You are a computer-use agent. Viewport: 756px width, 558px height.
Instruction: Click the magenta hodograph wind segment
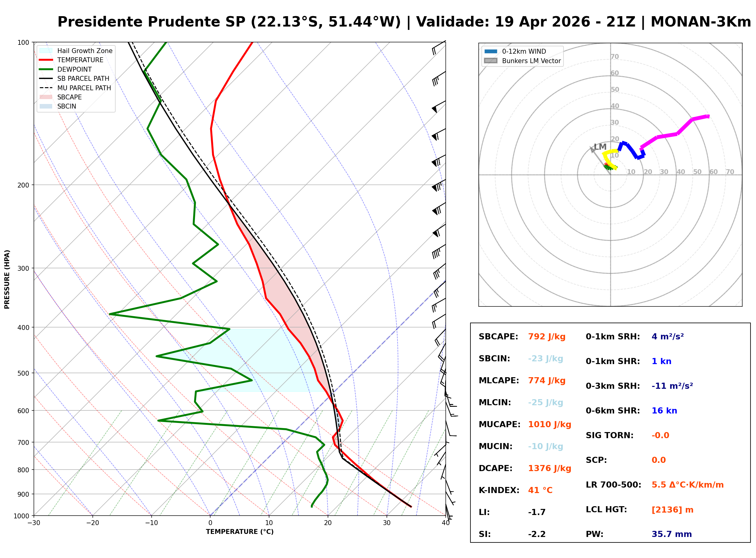tap(668, 135)
